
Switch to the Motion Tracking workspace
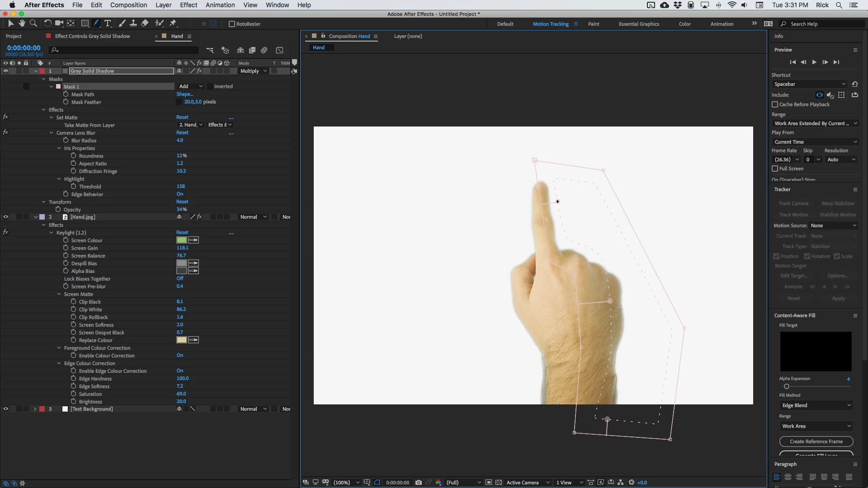pyautogui.click(x=550, y=24)
